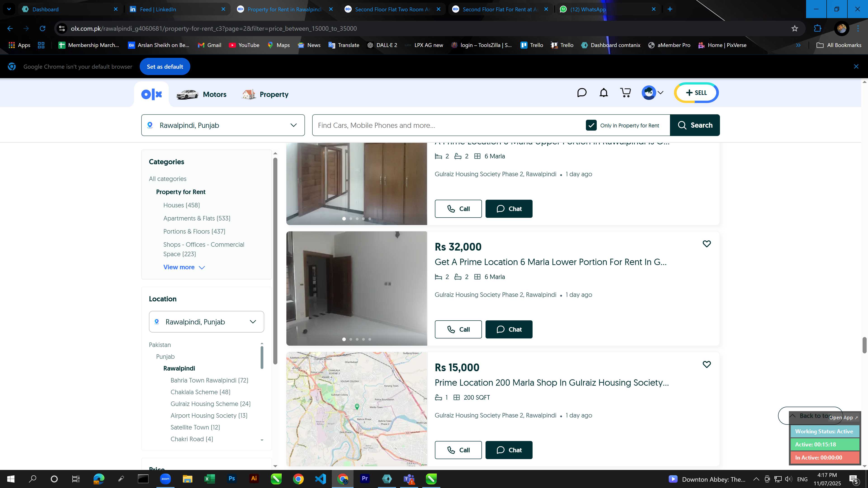
Task: Open Excel from the taskbar
Action: (x=209, y=479)
